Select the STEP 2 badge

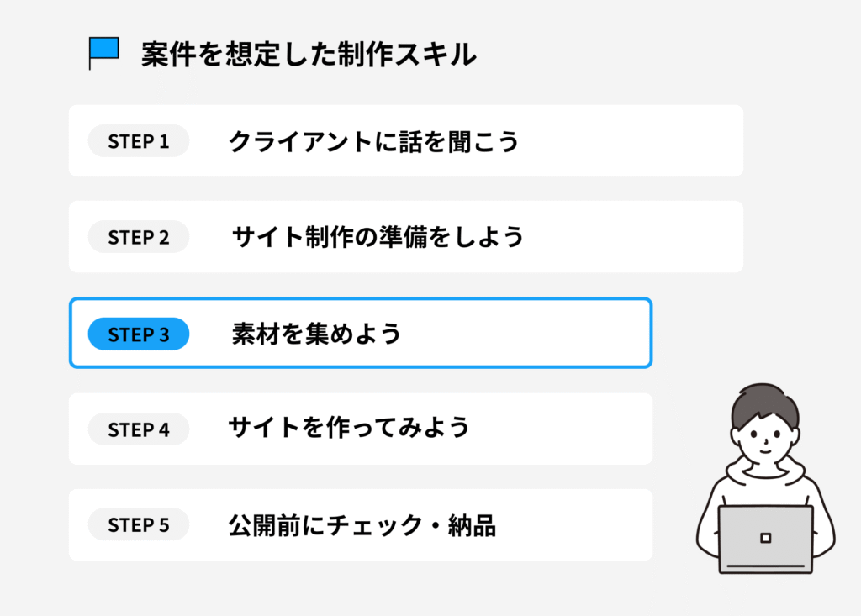pos(139,237)
